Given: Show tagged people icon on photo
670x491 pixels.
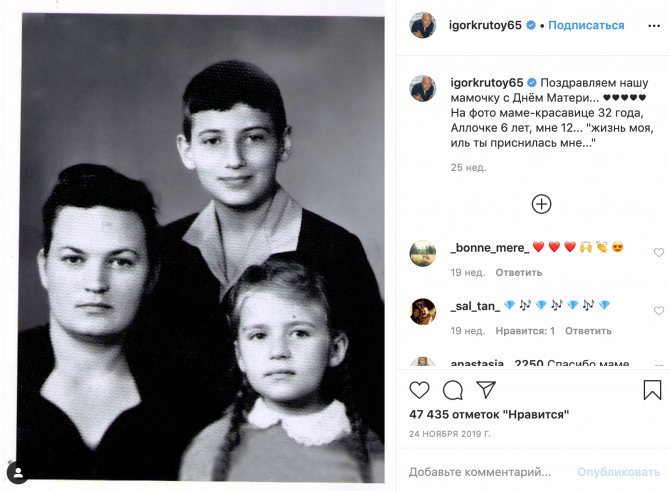Looking at the screenshot, I should pos(18,473).
